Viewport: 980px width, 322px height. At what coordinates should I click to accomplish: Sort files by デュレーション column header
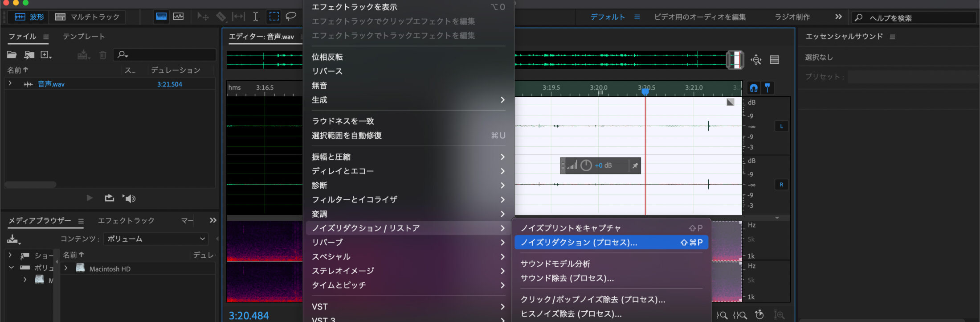(x=176, y=70)
